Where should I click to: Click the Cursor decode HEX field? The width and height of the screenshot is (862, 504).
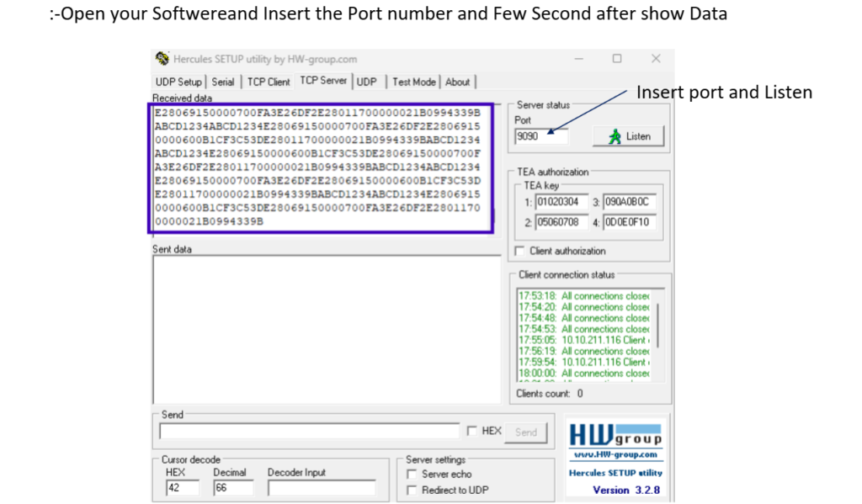pyautogui.click(x=183, y=487)
